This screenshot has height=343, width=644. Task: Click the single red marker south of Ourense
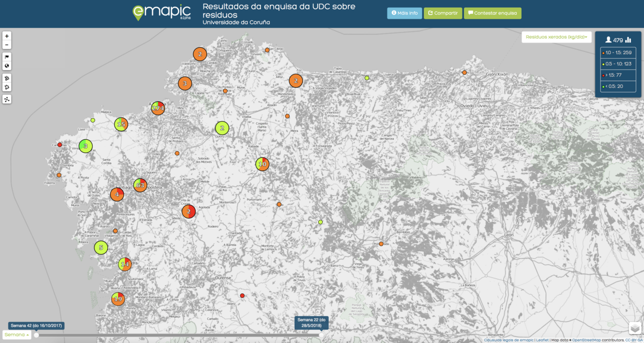[x=242, y=296]
